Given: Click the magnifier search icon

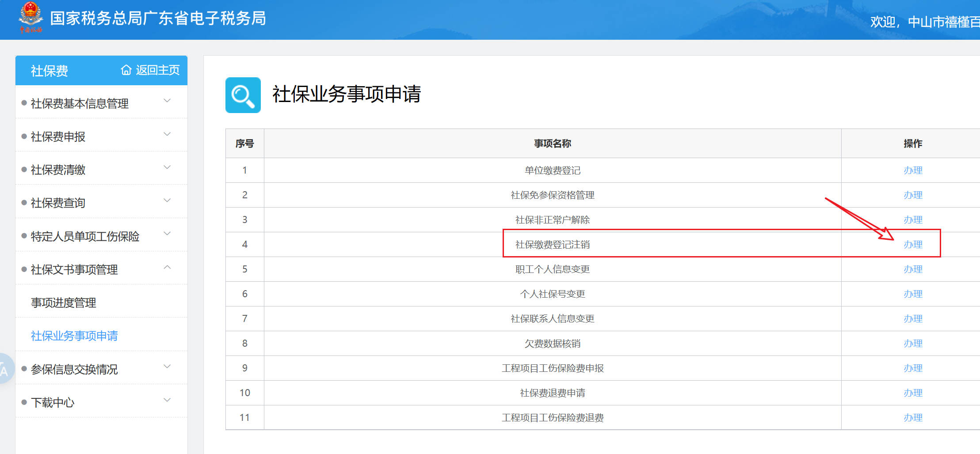Looking at the screenshot, I should click(x=243, y=95).
